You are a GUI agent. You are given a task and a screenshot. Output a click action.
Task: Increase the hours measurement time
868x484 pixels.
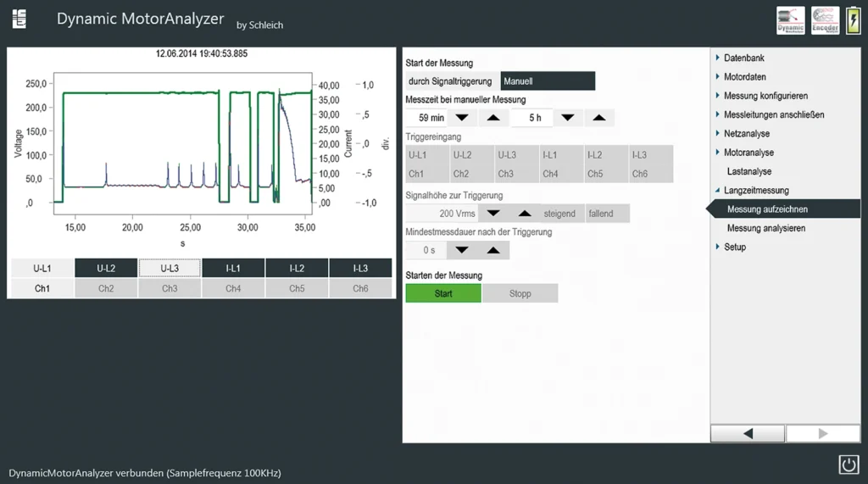coord(598,118)
